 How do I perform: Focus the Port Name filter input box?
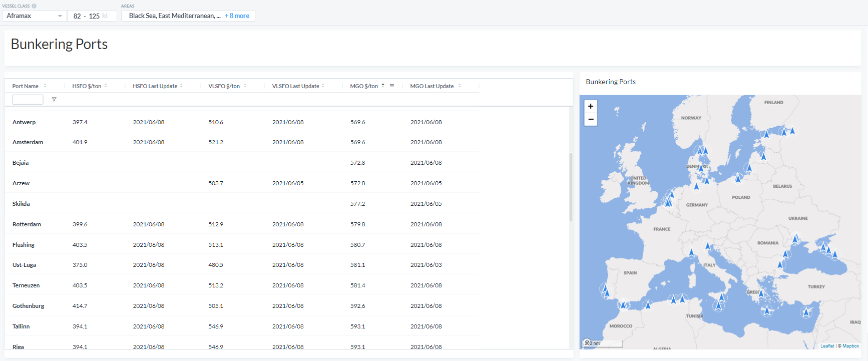(28, 99)
